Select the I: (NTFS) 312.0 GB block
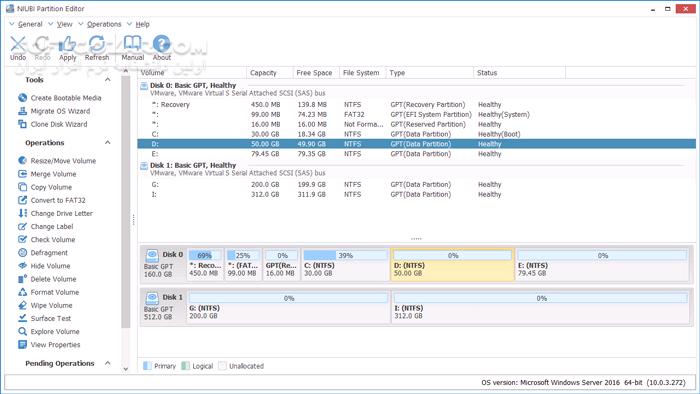 [541, 307]
